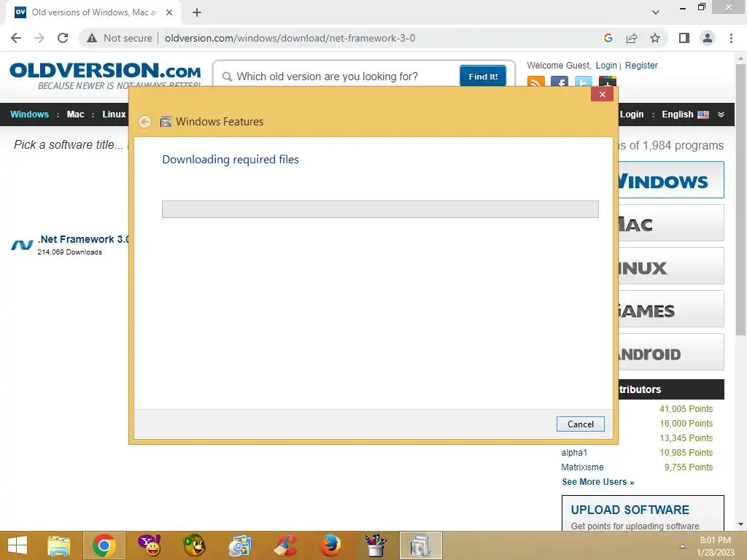Click the Games category banner in the sidebar
This screenshot has width=747, height=560.
[671, 309]
